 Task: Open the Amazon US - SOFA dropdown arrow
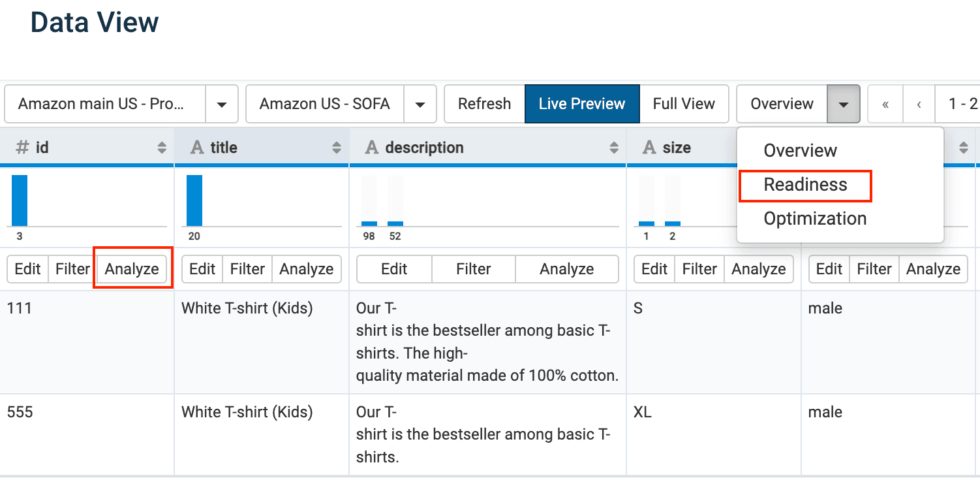(x=420, y=104)
